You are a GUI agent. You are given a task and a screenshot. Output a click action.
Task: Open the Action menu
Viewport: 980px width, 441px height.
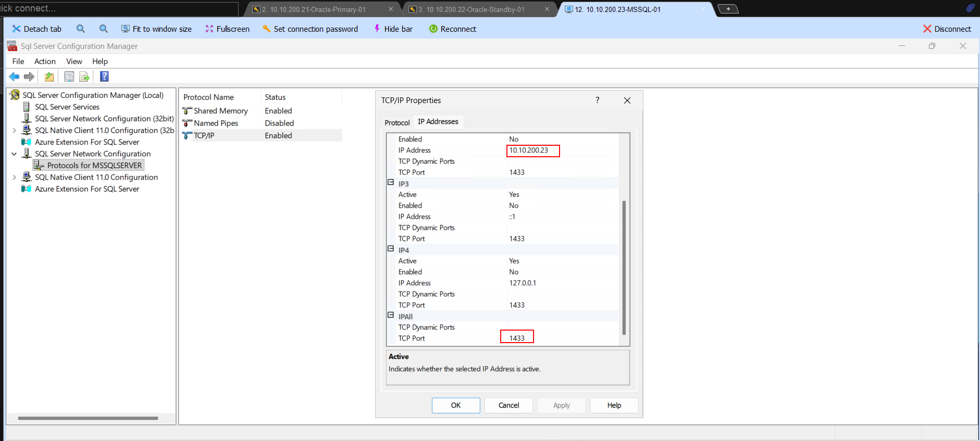[45, 61]
